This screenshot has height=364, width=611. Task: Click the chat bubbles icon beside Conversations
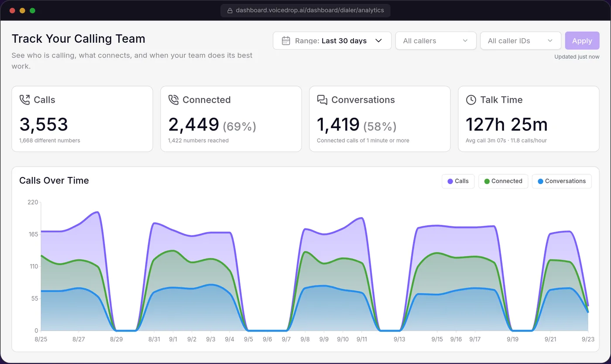click(x=322, y=100)
